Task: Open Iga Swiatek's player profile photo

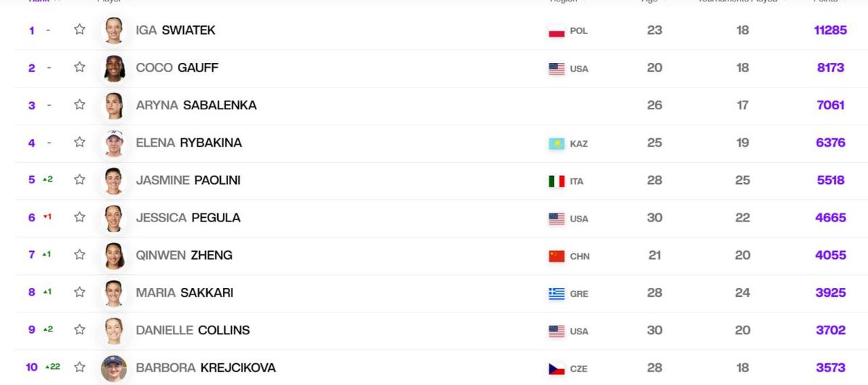Action: click(114, 30)
